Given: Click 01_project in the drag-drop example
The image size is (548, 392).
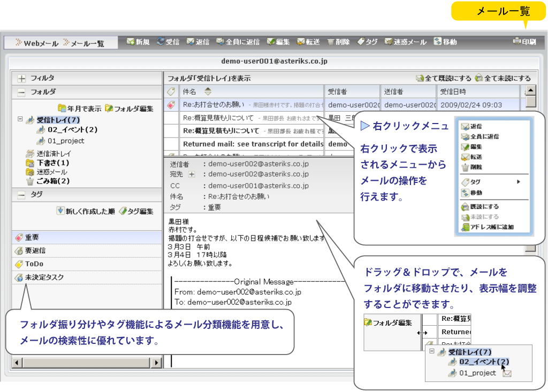Looking at the screenshot, I should 477,373.
